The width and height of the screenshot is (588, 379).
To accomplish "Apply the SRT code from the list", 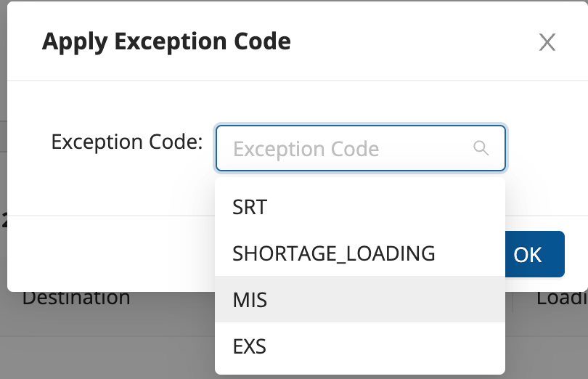I will coord(250,208).
